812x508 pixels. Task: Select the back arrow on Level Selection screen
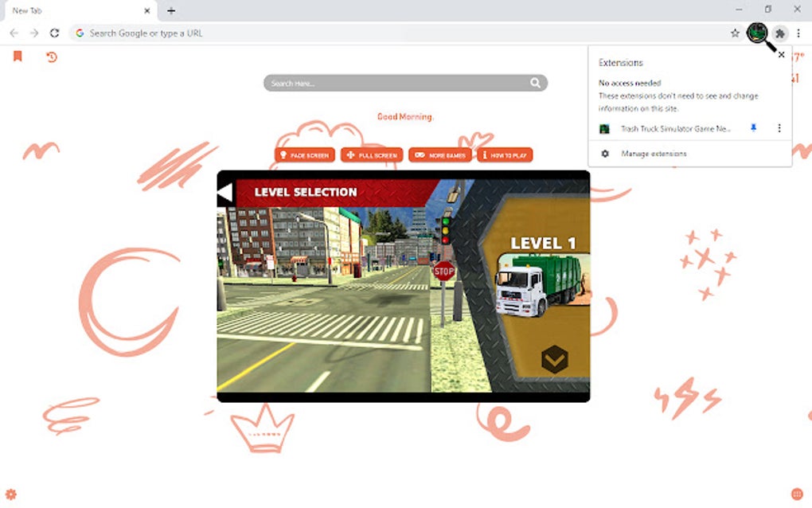coord(224,192)
